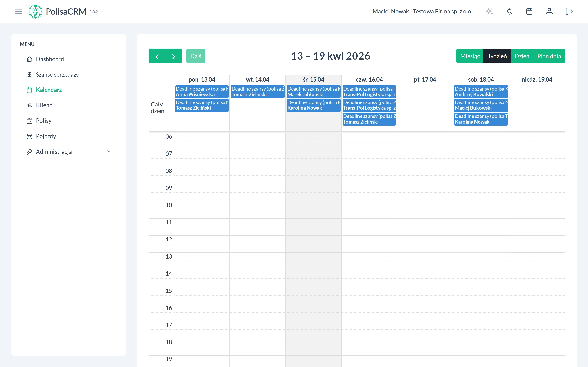This screenshot has width=588, height=367.
Task: Open Marek Jabłoński deadline event
Action: click(x=313, y=92)
